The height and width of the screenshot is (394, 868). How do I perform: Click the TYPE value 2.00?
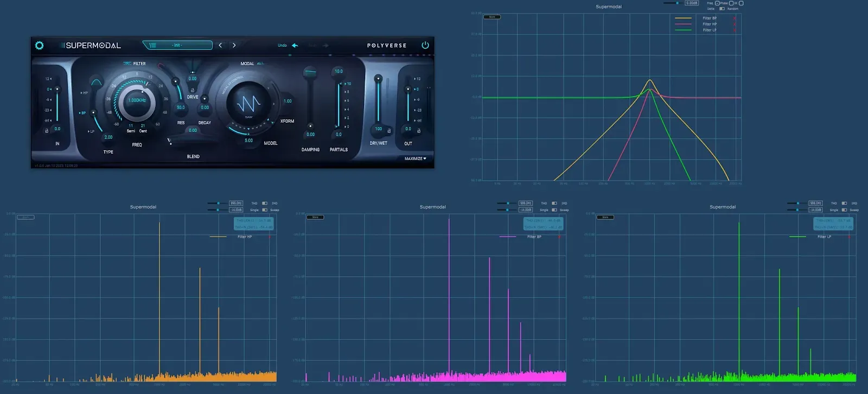coord(108,137)
